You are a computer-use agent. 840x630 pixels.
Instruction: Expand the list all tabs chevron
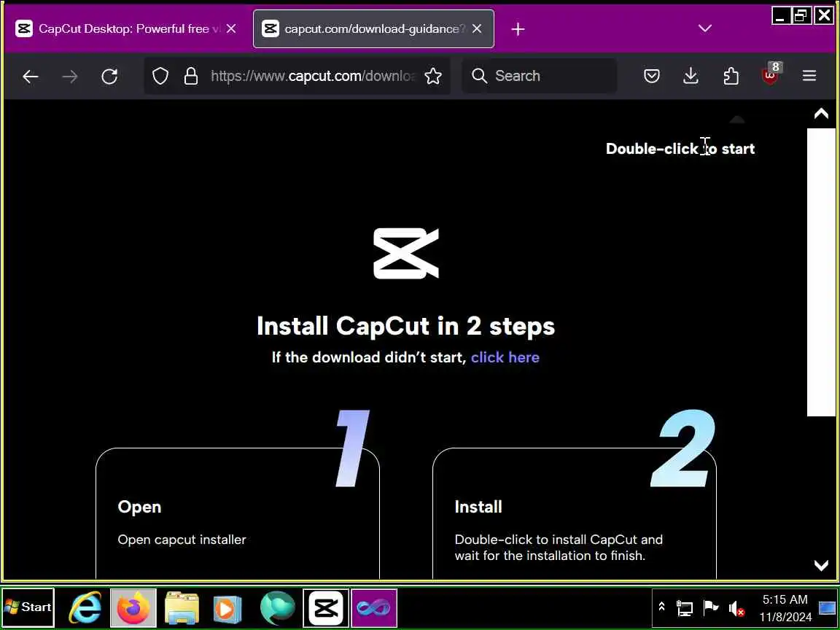coord(705,28)
